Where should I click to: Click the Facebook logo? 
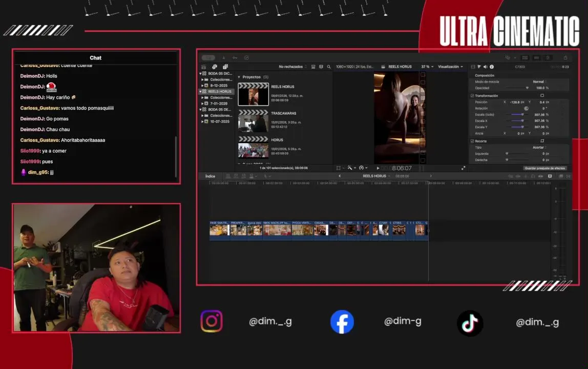[342, 322]
